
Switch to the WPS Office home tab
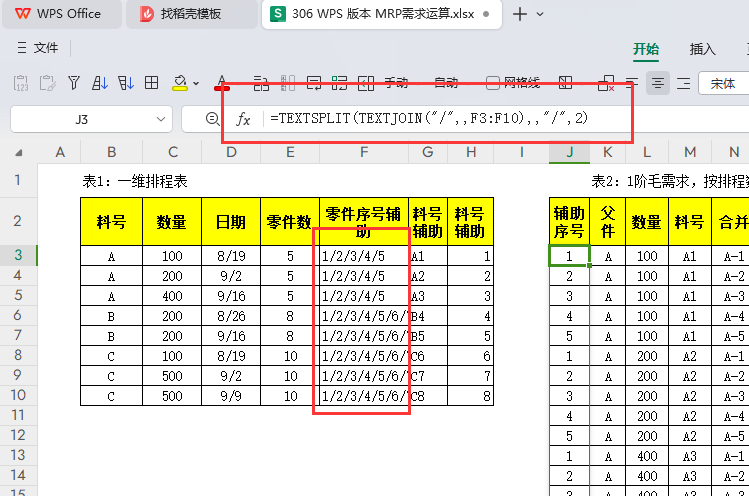[62, 14]
